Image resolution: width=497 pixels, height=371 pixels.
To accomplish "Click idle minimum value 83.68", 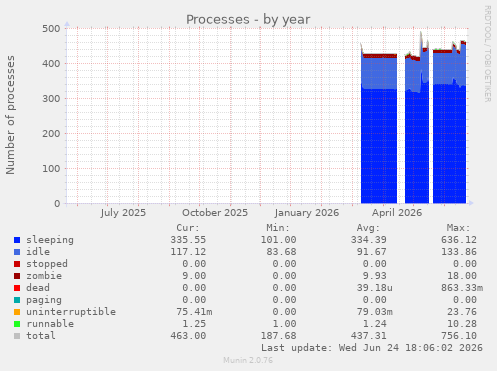I will tap(281, 252).
